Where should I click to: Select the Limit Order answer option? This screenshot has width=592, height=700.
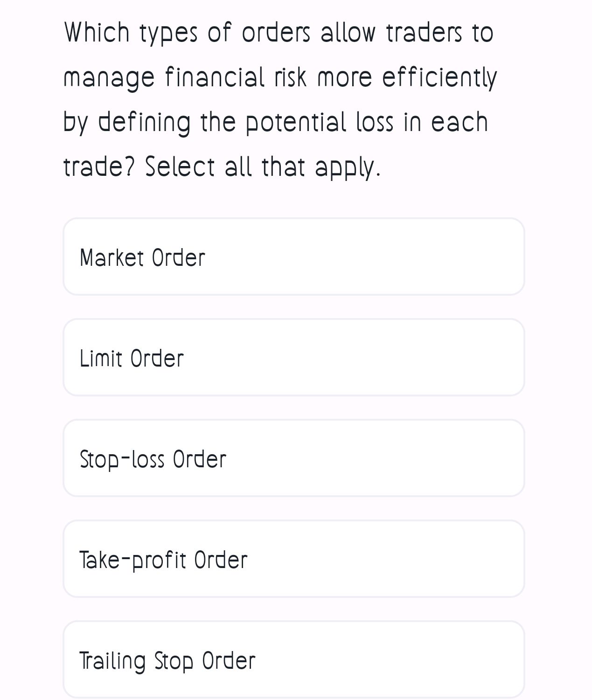pyautogui.click(x=294, y=357)
